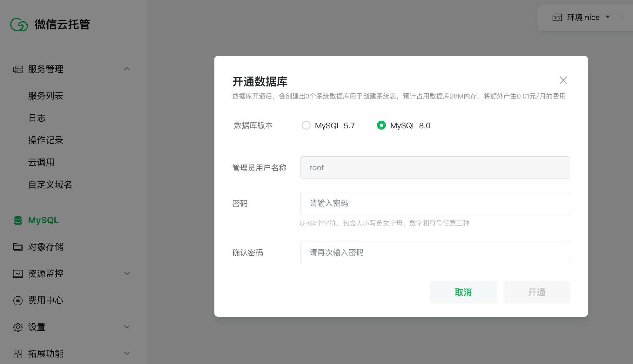Focus the 请输入密码 password field
Image resolution: width=633 pixels, height=364 pixels.
[435, 203]
